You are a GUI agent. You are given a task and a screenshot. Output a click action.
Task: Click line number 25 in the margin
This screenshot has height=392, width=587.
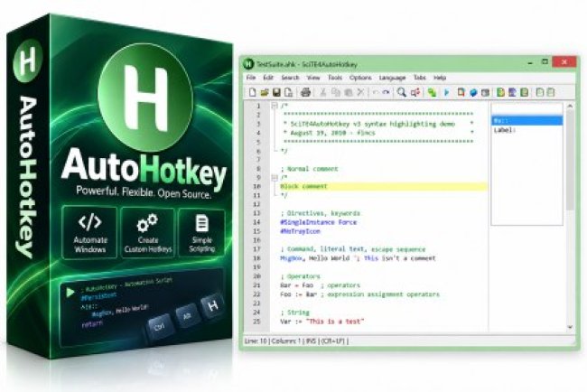[256, 322]
